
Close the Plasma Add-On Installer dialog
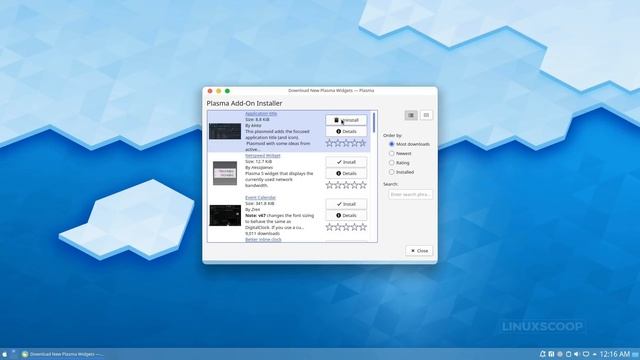(x=419, y=251)
